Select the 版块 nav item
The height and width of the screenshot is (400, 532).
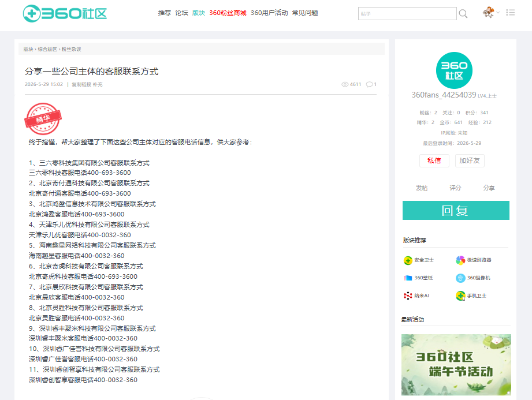[199, 13]
